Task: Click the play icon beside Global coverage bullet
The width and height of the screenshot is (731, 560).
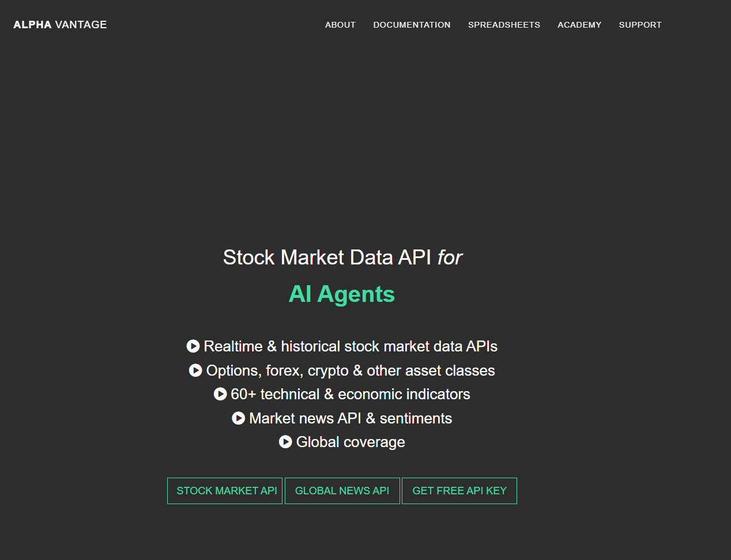Action: click(285, 442)
